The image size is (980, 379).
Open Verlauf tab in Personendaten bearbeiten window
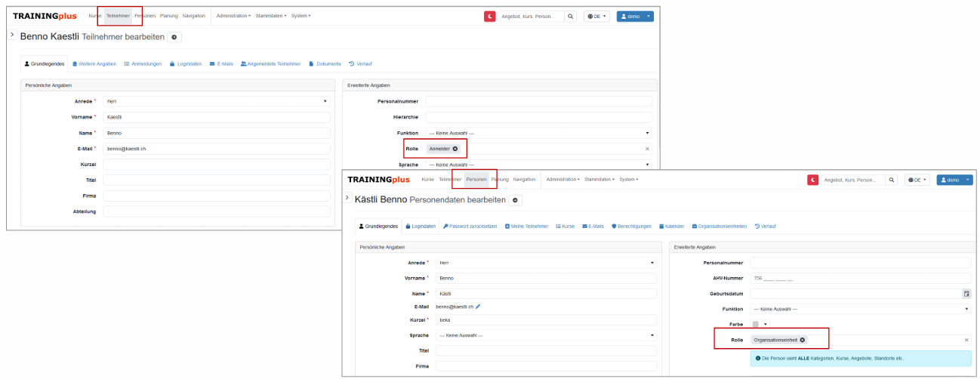point(765,226)
